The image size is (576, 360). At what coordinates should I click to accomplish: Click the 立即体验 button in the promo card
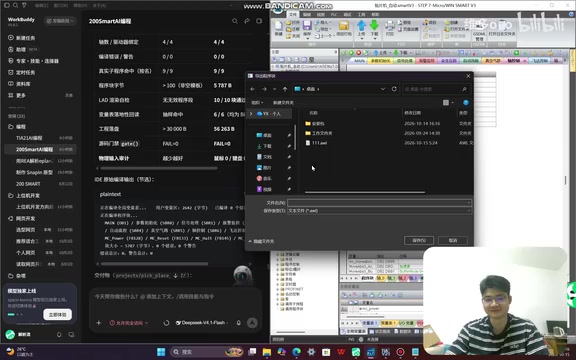coord(57,314)
